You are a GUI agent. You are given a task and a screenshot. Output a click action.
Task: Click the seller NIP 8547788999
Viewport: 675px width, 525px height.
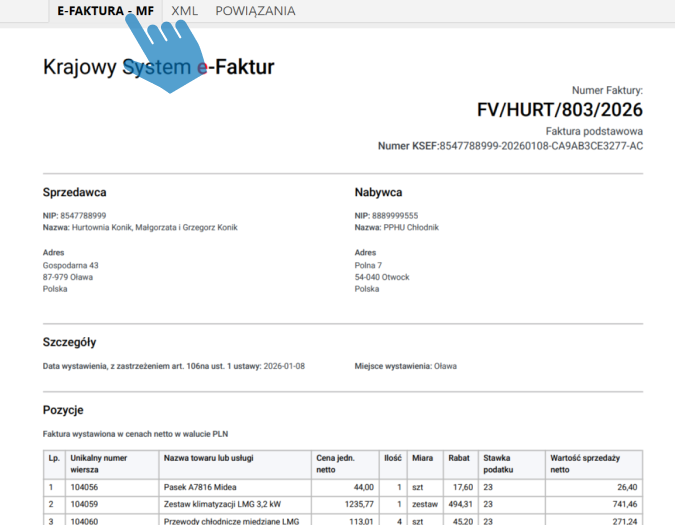83,215
